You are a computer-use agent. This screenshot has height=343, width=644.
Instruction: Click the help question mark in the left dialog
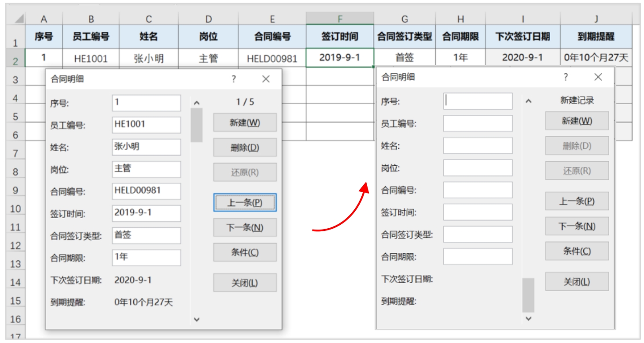pos(234,79)
